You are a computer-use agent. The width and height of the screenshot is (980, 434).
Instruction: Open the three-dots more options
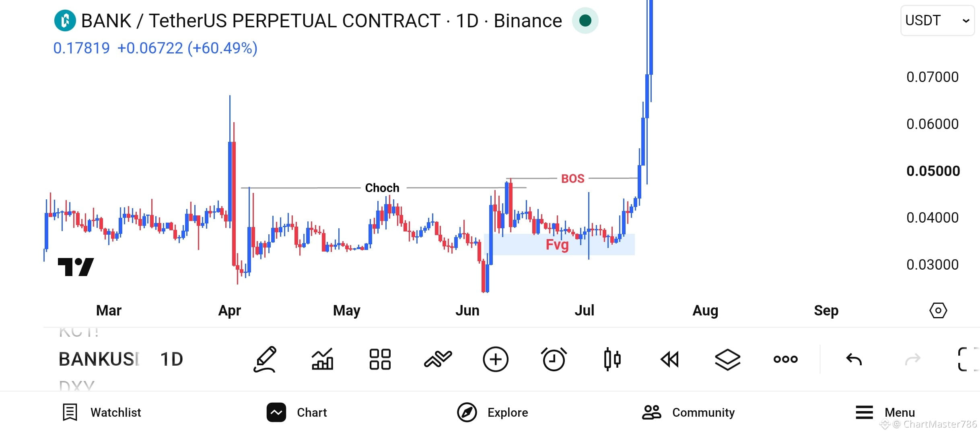click(785, 359)
